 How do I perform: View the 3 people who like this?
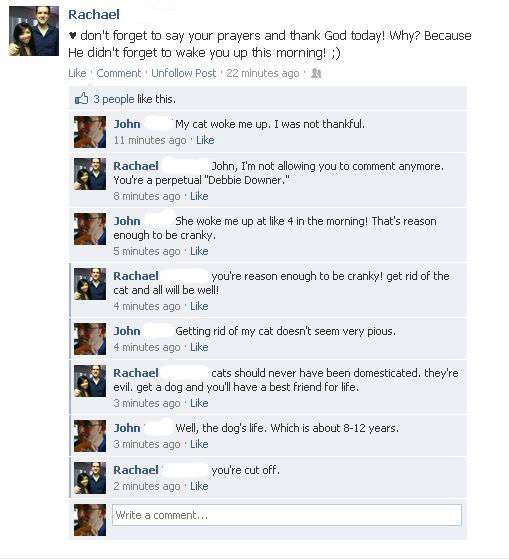point(114,99)
